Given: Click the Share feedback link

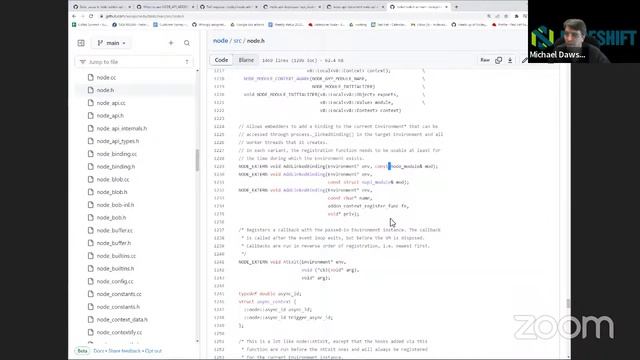Looking at the screenshot, I should tap(125, 351).
